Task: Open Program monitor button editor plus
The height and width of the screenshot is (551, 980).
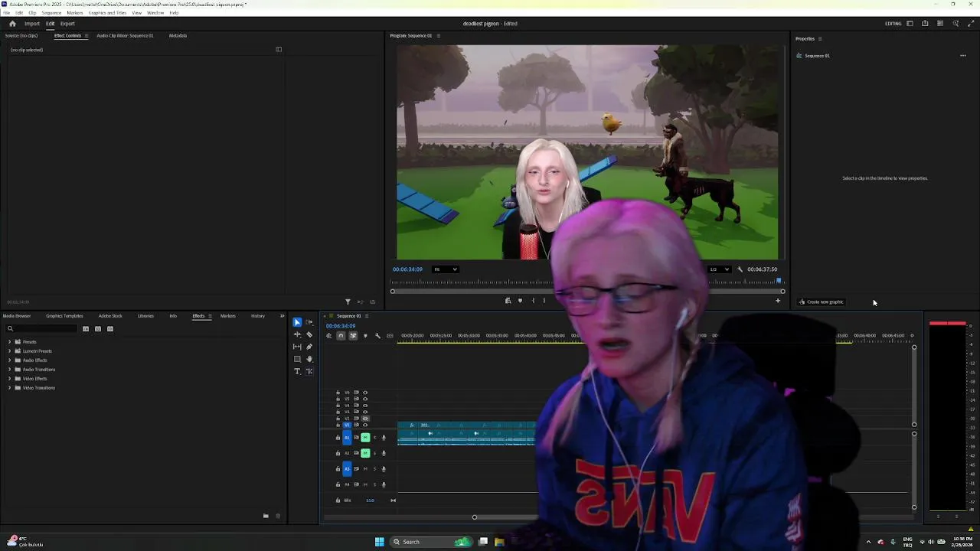Action: (x=778, y=301)
